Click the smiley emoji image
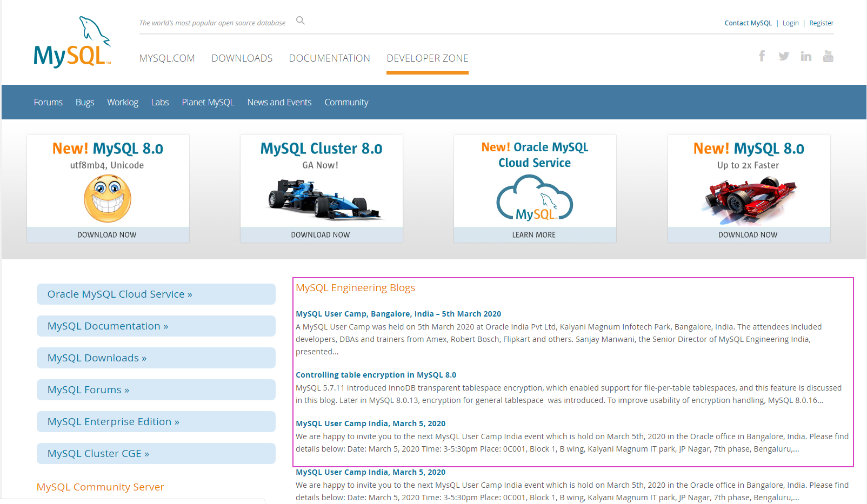Image resolution: width=867 pixels, height=504 pixels. click(108, 198)
